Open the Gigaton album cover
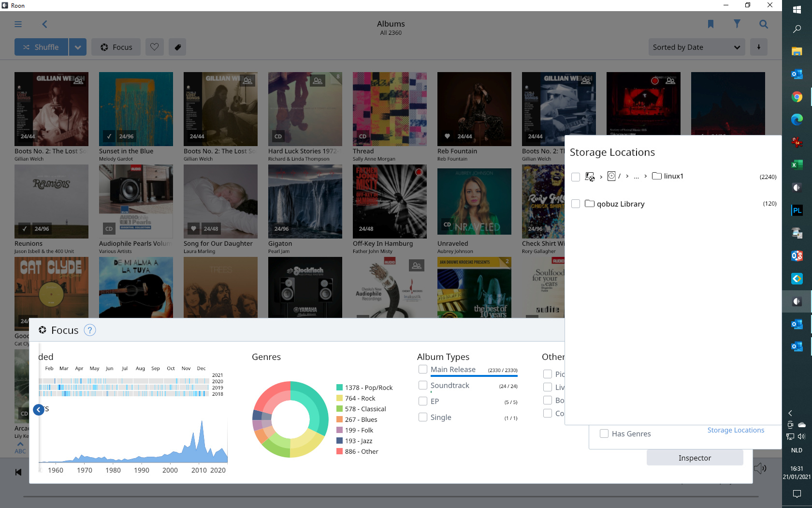Viewport: 812px width, 508px height. [305, 201]
